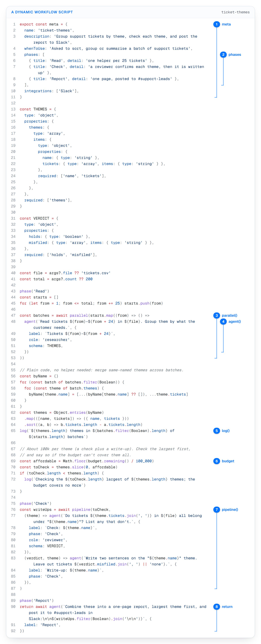Image resolution: width=261 pixels, height=644 pixels.
Task: Click 'writeUps' in the line 76 declaration
Action: pos(42,509)
